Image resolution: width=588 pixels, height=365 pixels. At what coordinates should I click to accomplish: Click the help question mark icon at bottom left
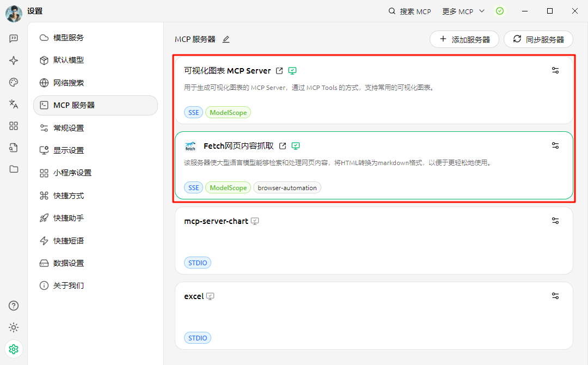[13, 306]
